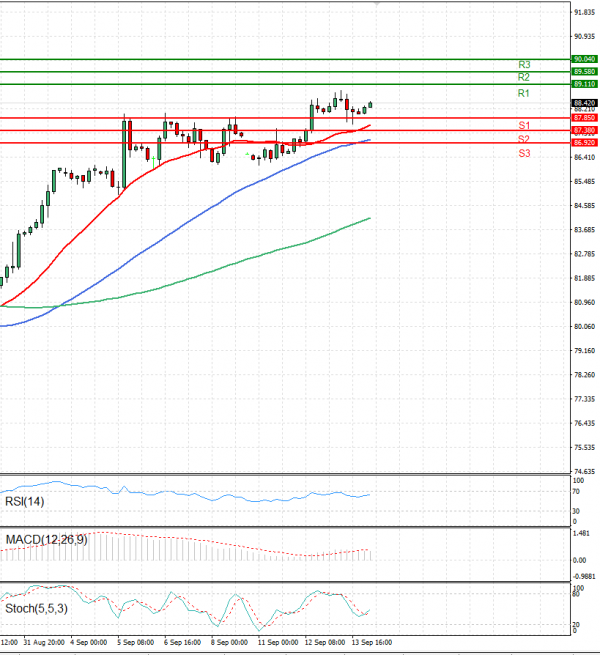Click the MACD(12,26,9) indicator label

tap(46, 540)
